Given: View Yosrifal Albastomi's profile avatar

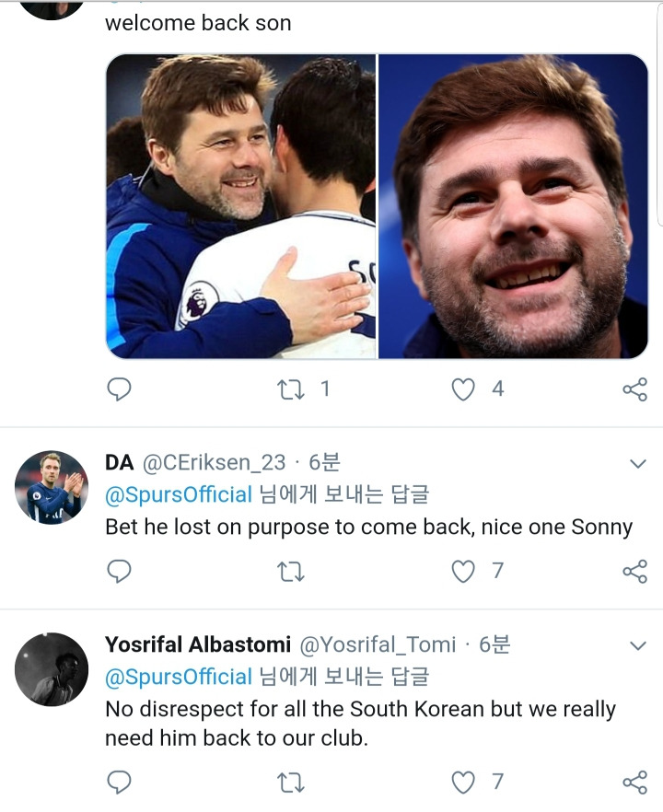Looking at the screenshot, I should tap(52, 669).
